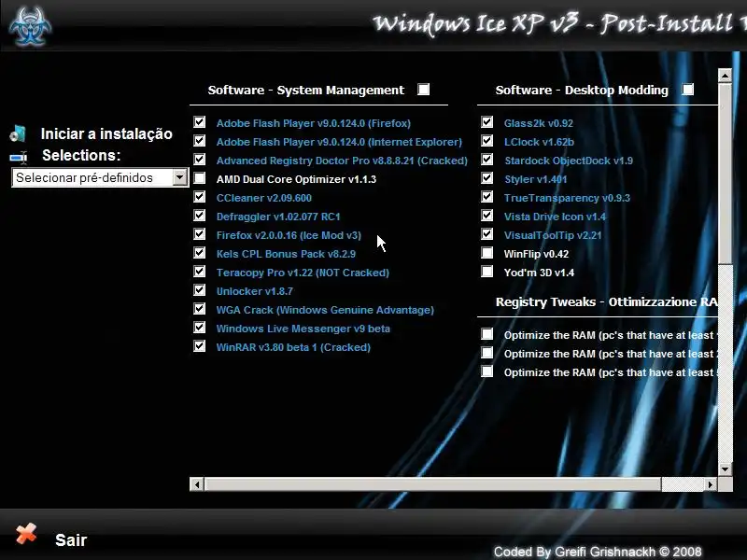Click the Software - System Management heading
Viewport: 747px width, 560px height.
click(x=306, y=90)
